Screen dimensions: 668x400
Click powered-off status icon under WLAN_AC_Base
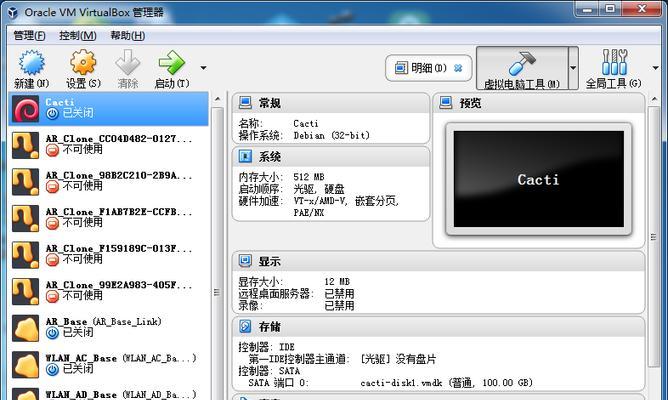(52, 370)
